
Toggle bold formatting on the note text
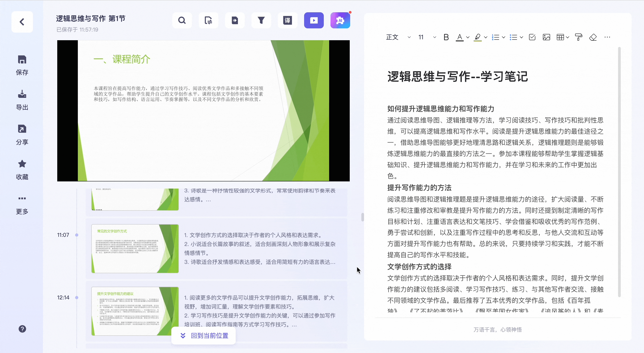tap(446, 37)
